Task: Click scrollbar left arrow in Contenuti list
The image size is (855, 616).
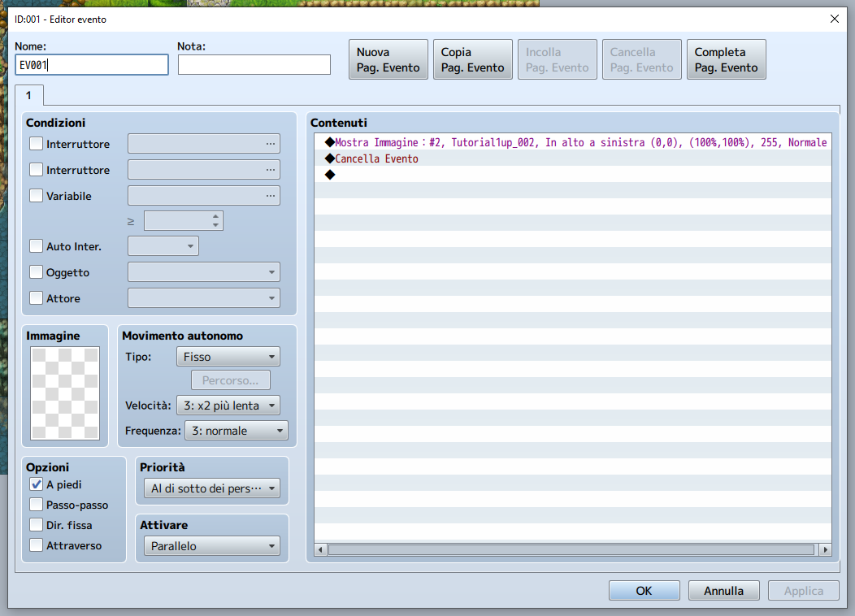Action: (x=321, y=550)
